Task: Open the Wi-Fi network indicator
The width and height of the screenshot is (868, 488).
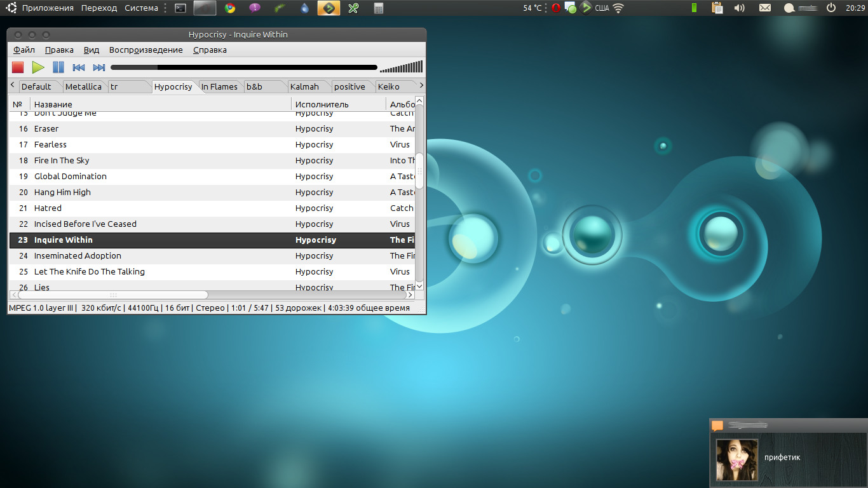Action: pyautogui.click(x=618, y=8)
